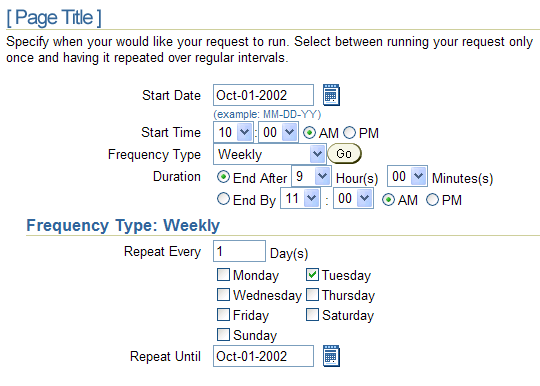Select PM for End By time
The image size is (540, 386).
[432, 200]
